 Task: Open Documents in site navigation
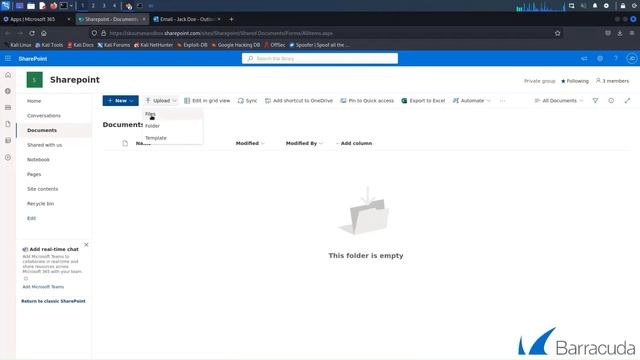[42, 130]
